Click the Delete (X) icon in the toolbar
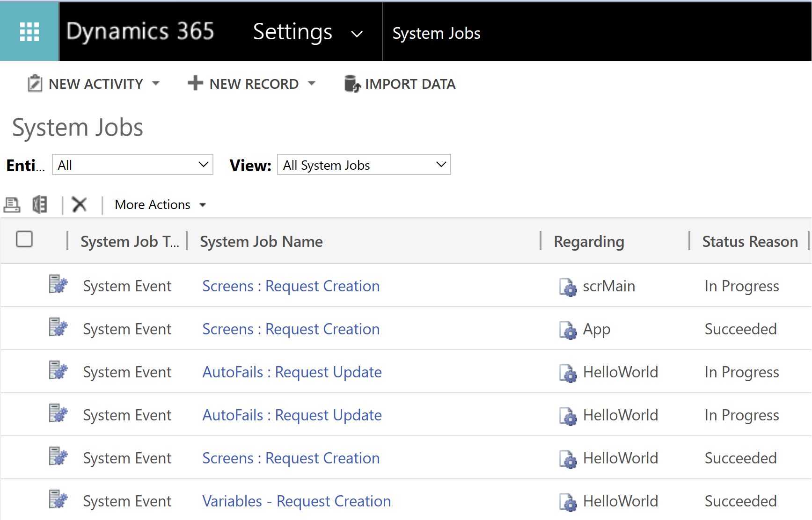 coord(80,204)
